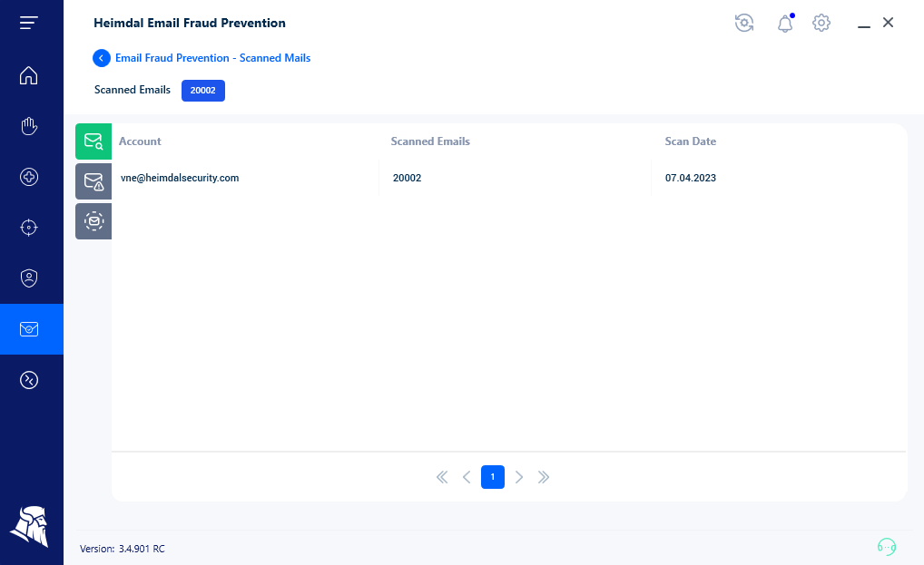Open settings gear icon
This screenshot has height=565, width=924.
pos(821,23)
